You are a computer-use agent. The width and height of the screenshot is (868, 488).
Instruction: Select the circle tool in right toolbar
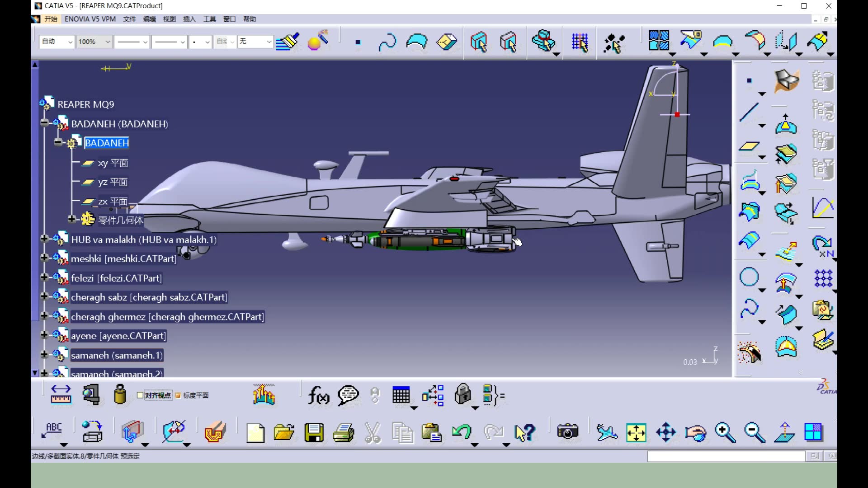coord(749,277)
